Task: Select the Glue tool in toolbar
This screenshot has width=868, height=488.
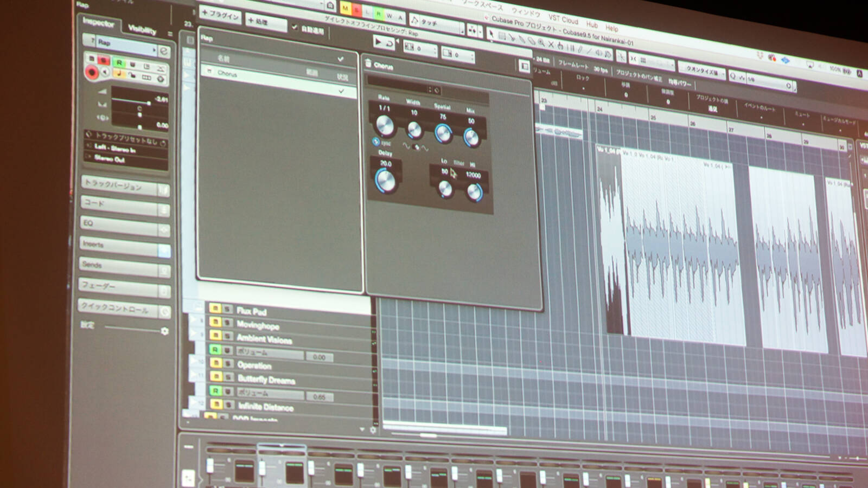Action: (521, 40)
